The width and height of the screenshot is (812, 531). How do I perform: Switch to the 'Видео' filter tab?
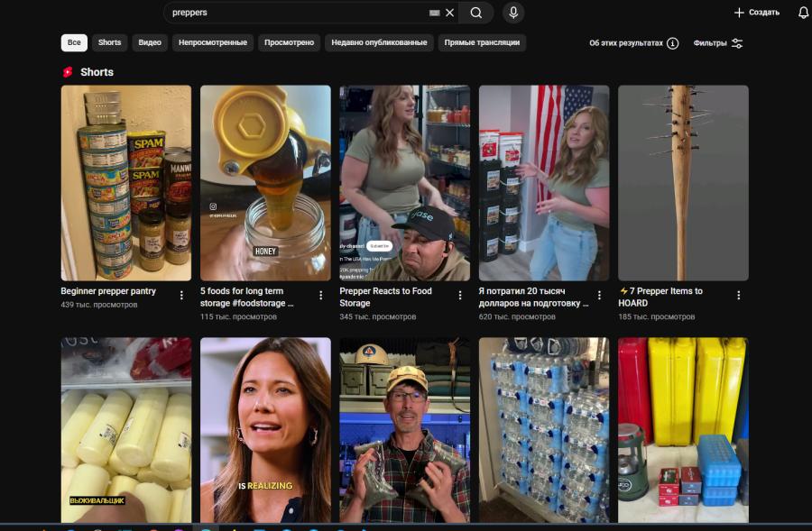tap(150, 42)
